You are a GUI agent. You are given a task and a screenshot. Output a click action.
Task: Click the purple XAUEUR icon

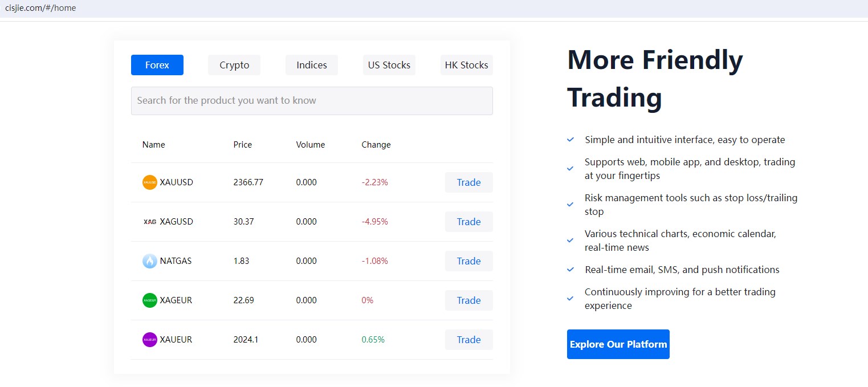click(x=149, y=340)
